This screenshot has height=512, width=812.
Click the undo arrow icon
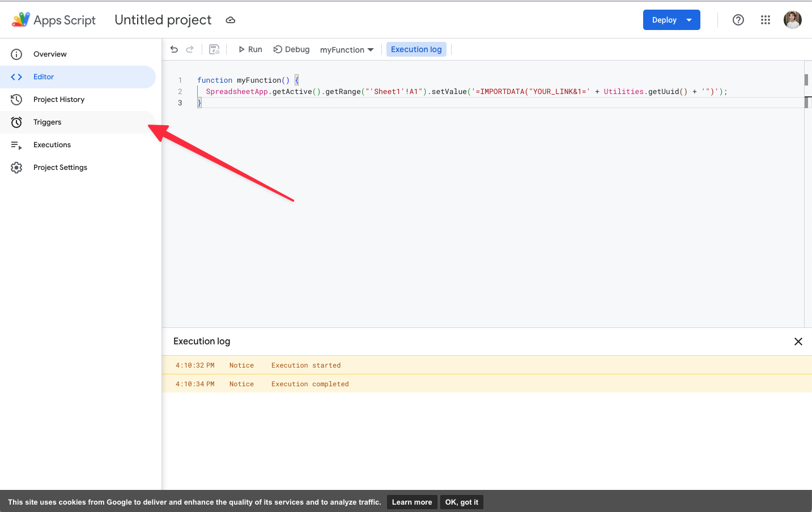(x=174, y=49)
